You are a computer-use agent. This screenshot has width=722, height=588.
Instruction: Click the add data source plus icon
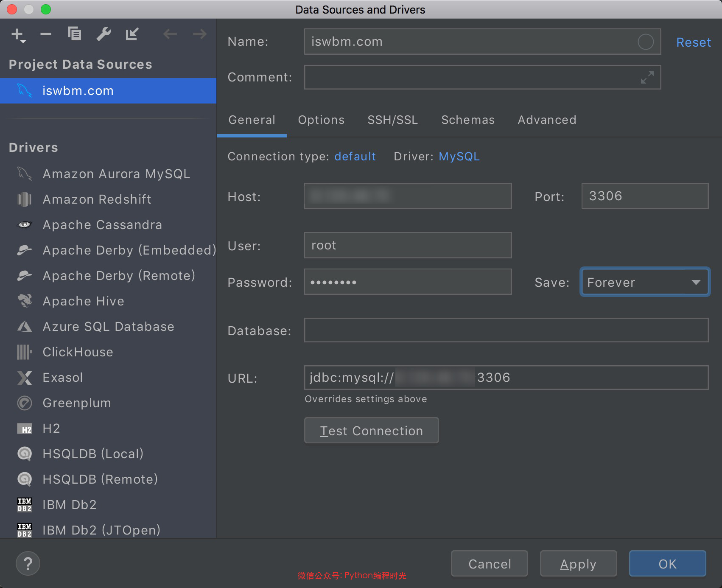pyautogui.click(x=18, y=34)
